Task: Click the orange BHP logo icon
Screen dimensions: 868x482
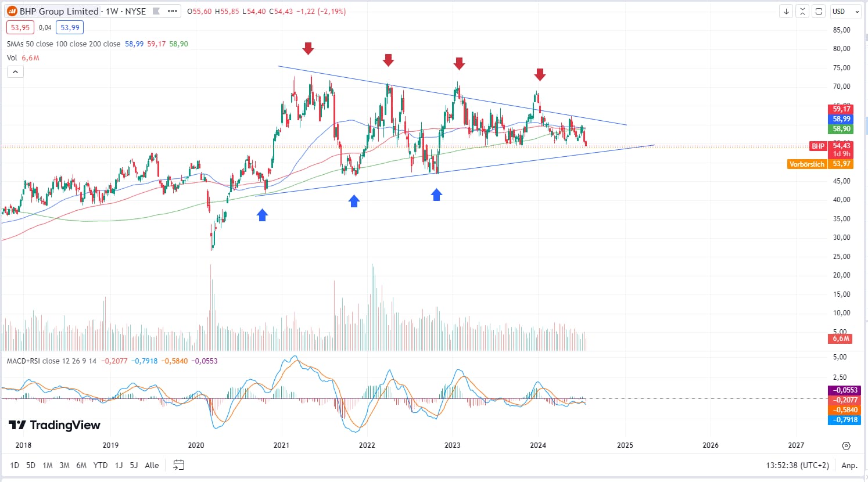Action: pyautogui.click(x=12, y=11)
